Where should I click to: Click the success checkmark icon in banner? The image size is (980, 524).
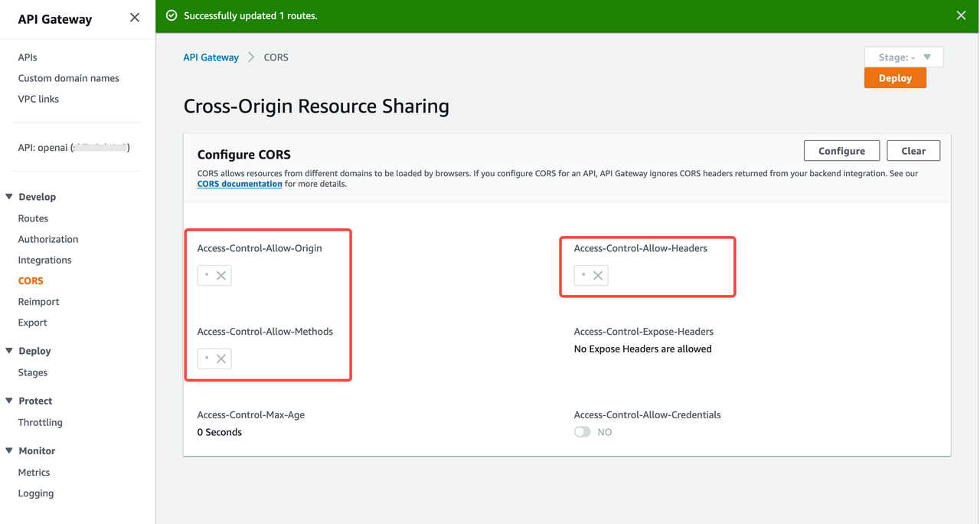click(171, 15)
